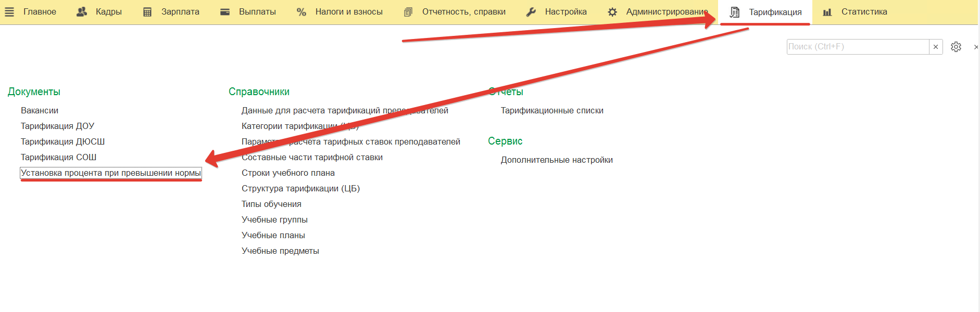Click the hamburger icon beside Главное
Image resolution: width=980 pixels, height=312 pixels.
click(x=9, y=12)
